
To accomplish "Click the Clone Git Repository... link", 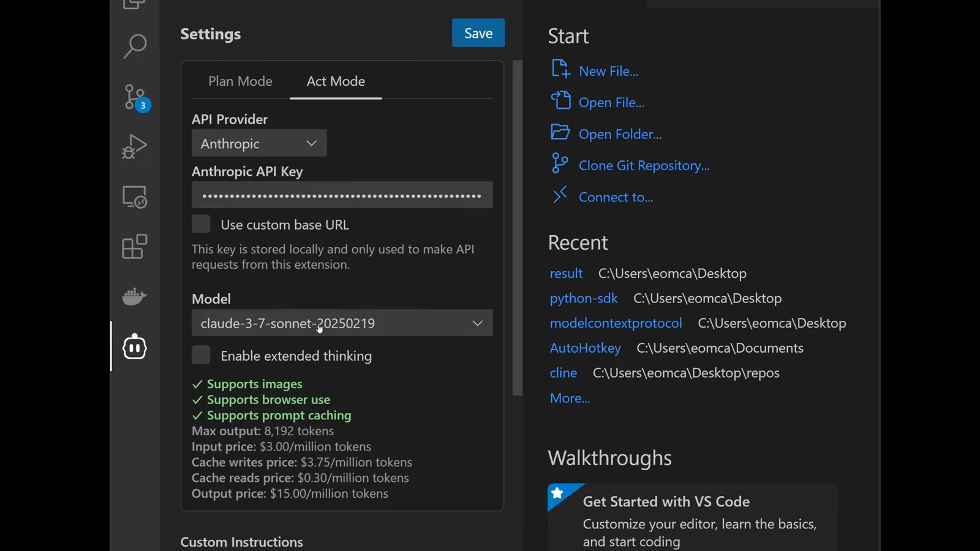I will [644, 165].
